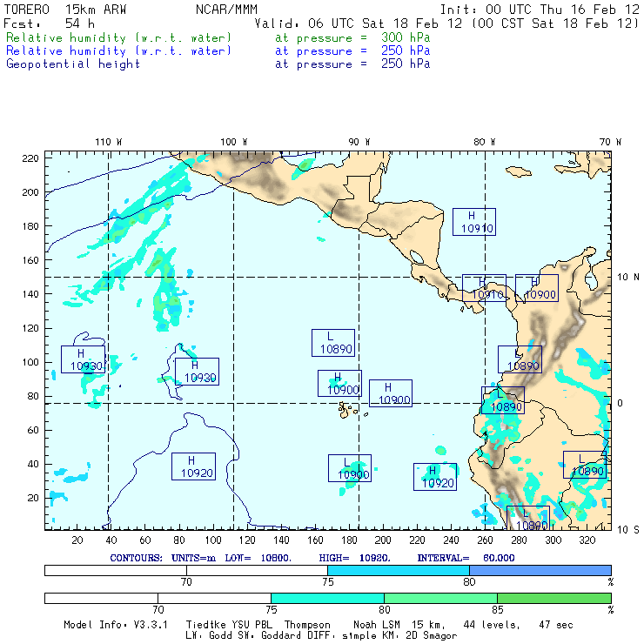
Task: Click the "47 sec" timestep text
Action: tap(556, 625)
